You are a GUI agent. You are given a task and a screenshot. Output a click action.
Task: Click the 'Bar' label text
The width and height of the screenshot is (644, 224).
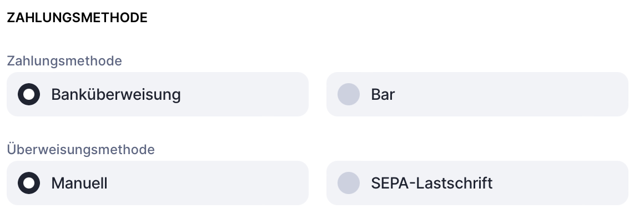[x=383, y=94]
